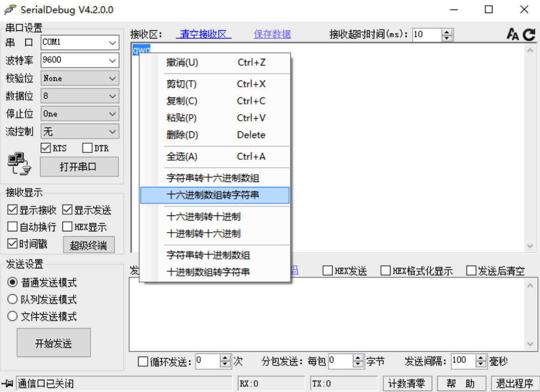
Task: Uncheck 显示接收 checkbox
Action: pos(12,210)
